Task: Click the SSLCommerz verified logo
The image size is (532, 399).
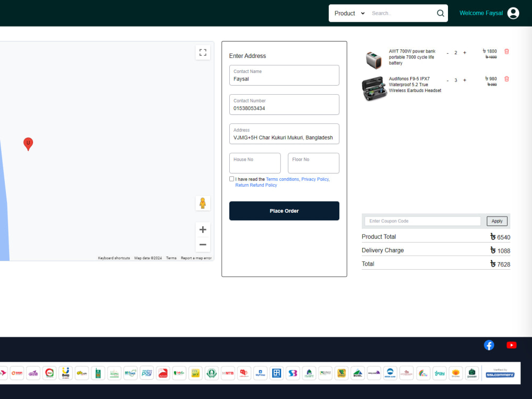Action: tap(500, 373)
